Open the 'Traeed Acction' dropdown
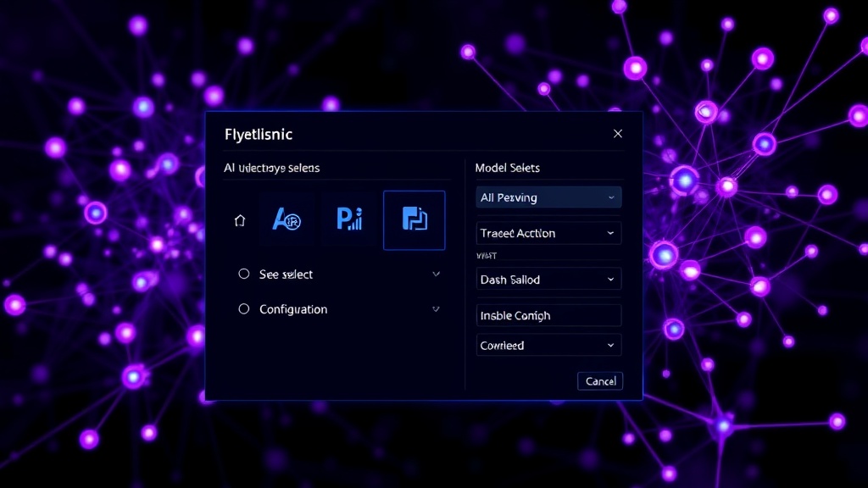Image resolution: width=868 pixels, height=488 pixels. pos(548,233)
